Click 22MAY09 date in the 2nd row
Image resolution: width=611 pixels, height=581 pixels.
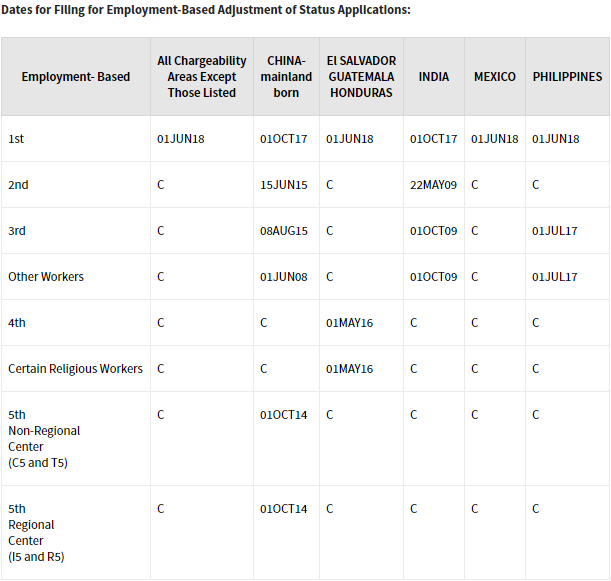(433, 185)
